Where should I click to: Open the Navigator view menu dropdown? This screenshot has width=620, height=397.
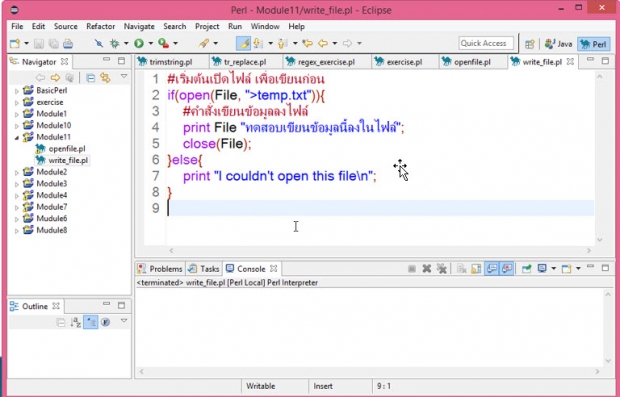pos(124,76)
